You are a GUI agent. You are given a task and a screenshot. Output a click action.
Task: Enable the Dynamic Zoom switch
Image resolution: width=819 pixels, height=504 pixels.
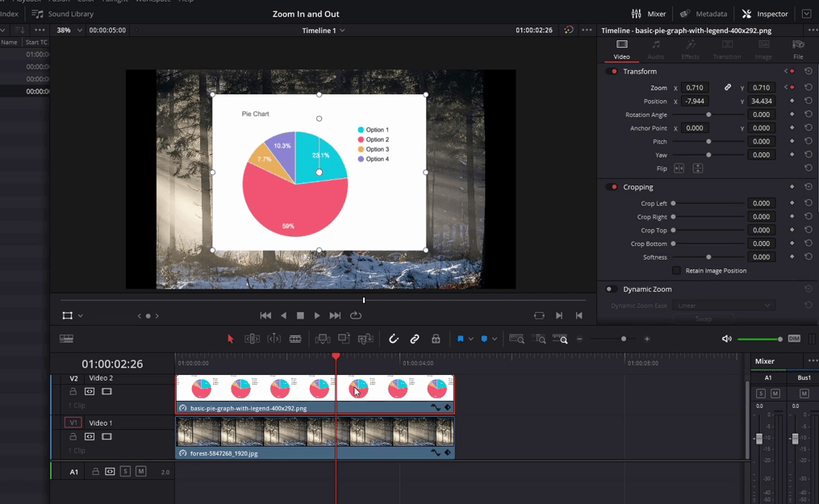[612, 289]
